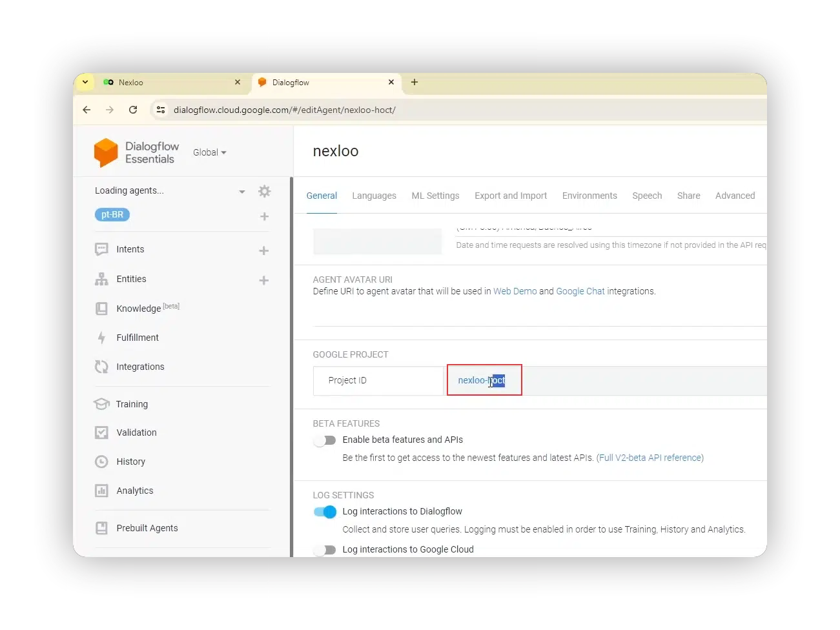Click the nexloo agent name field
This screenshot has width=840, height=630.
[336, 151]
